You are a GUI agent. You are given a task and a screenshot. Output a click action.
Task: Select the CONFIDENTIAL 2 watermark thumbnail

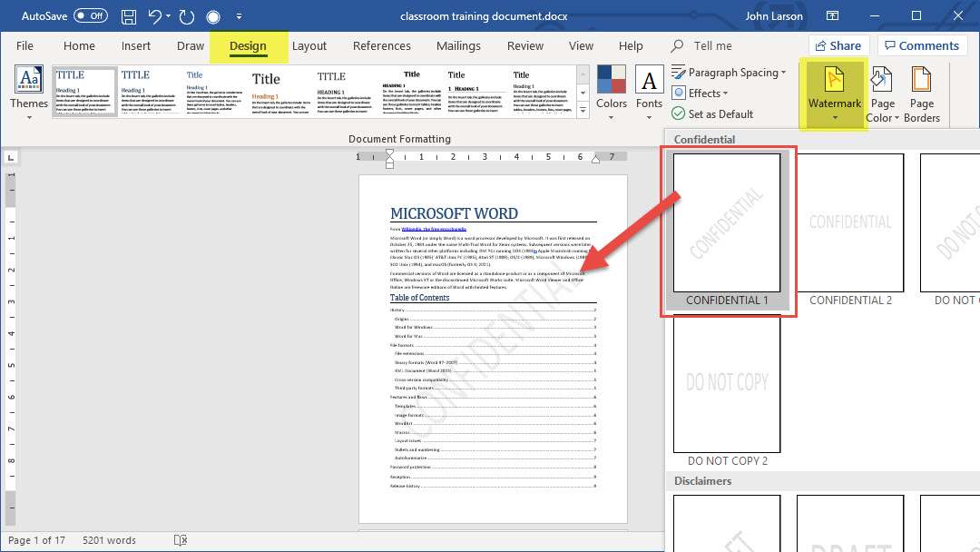click(850, 223)
